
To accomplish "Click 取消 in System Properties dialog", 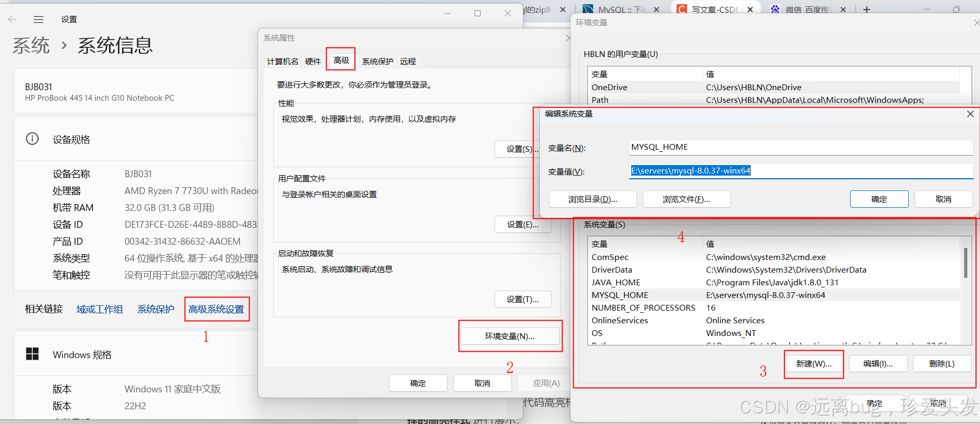I will (x=482, y=383).
